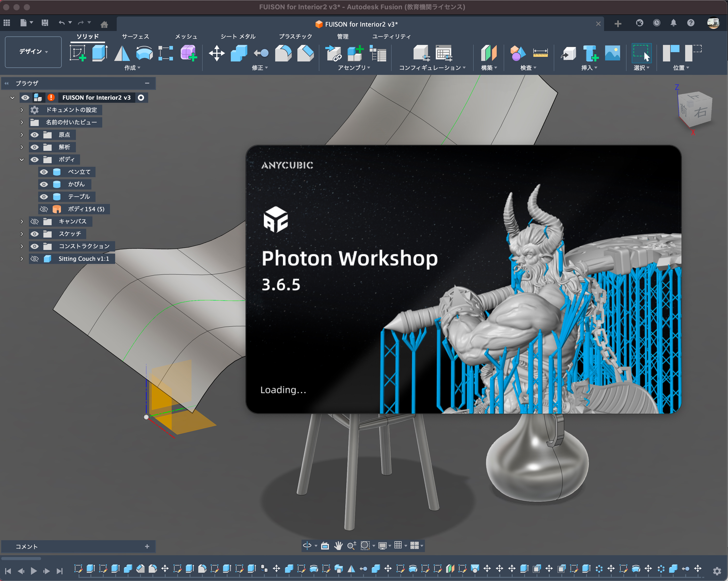Open the デザイン workspace dropdown
Viewport: 728px width, 581px height.
click(x=33, y=52)
